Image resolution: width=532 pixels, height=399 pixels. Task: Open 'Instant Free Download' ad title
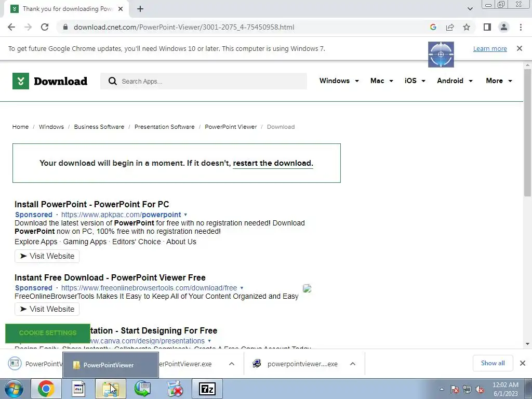[110, 277]
